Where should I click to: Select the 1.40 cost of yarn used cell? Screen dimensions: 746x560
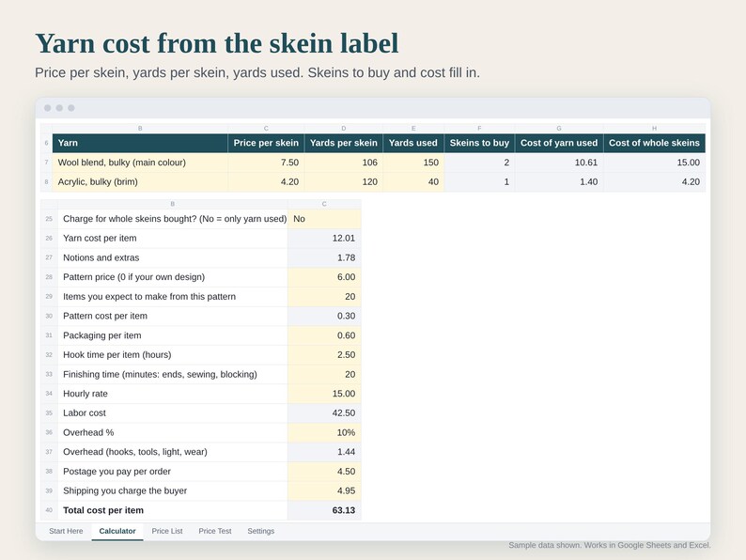coord(559,181)
